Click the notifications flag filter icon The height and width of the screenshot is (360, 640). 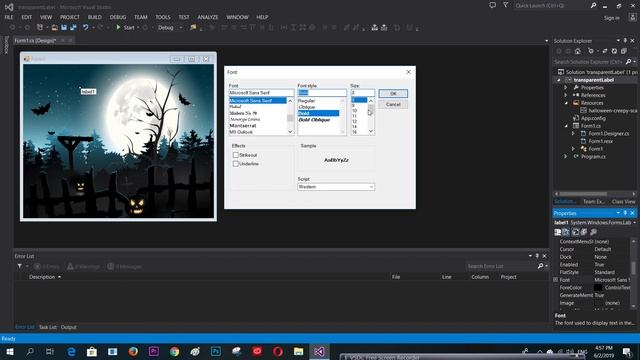click(506, 5)
